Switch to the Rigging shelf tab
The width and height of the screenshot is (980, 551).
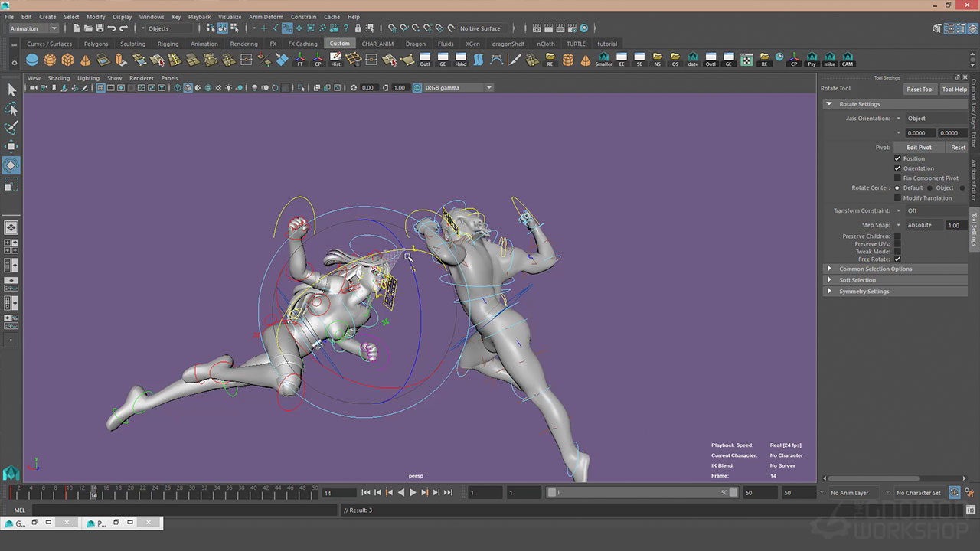coord(168,44)
